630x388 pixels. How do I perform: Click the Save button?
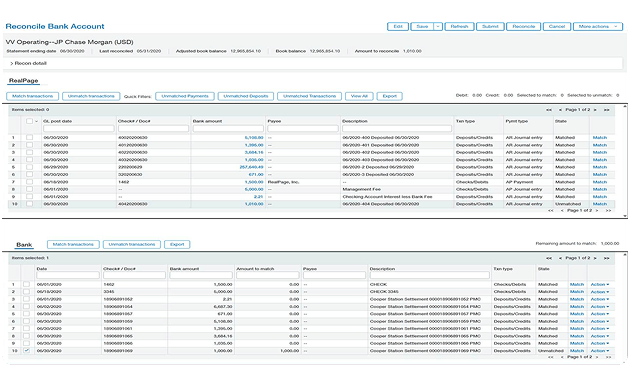click(422, 27)
